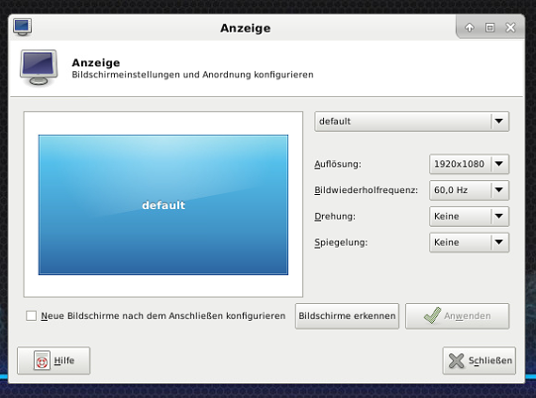Click the Schließen button

[x=479, y=361]
